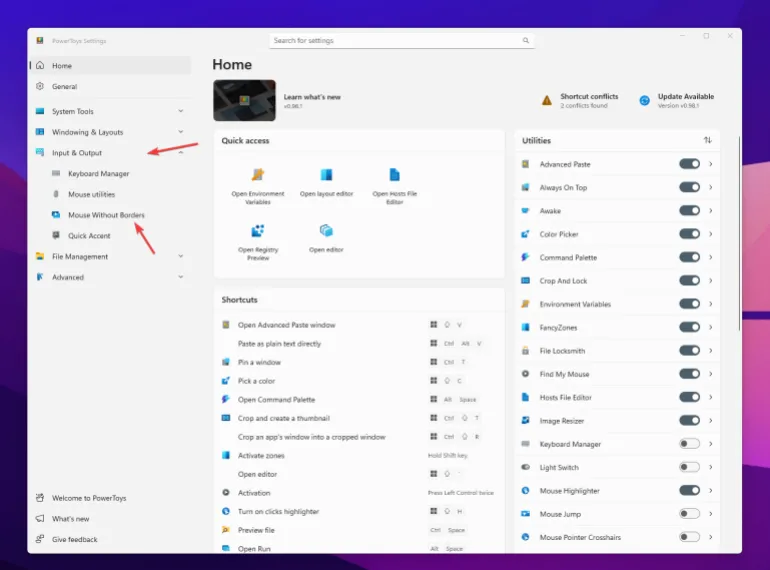This screenshot has width=770, height=570.
Task: Disable the Advanced Paste toggle
Action: [x=689, y=164]
